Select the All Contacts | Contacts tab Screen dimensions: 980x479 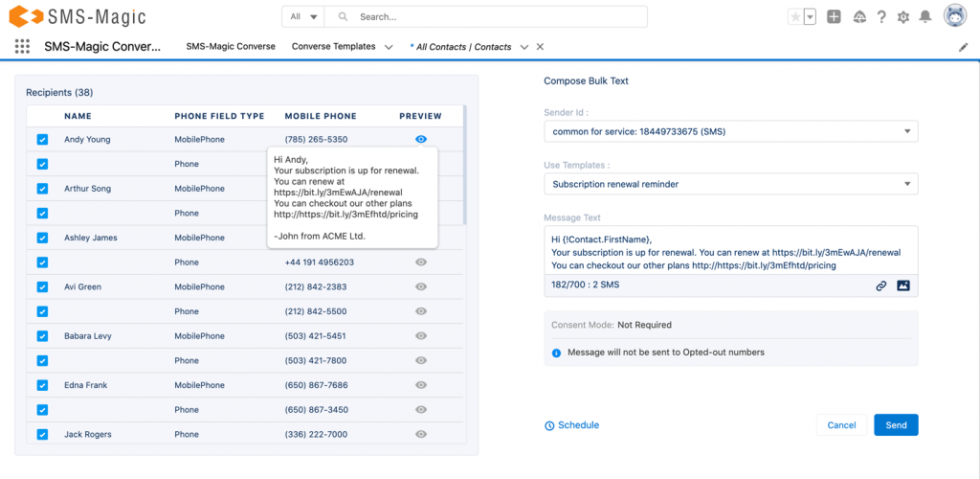464,47
